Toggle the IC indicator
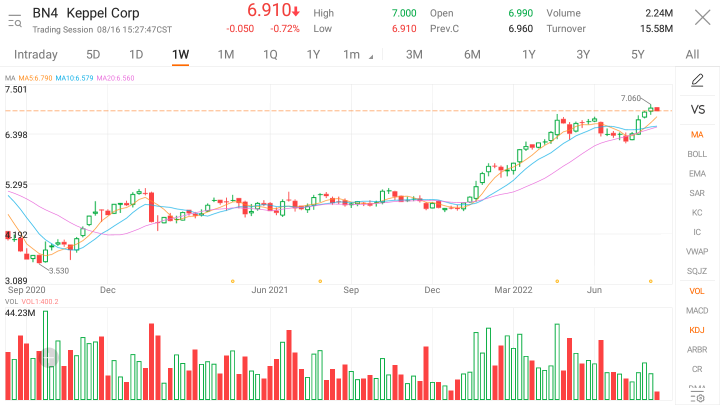Image resolution: width=720 pixels, height=405 pixels. tap(697, 232)
